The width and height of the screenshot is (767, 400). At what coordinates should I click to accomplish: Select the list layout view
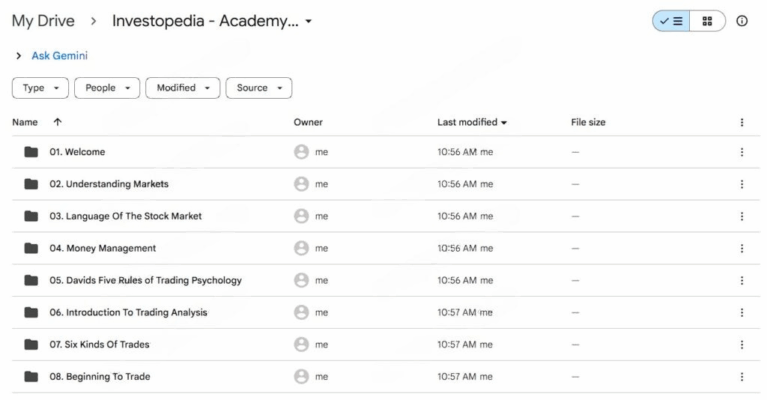[x=671, y=21]
